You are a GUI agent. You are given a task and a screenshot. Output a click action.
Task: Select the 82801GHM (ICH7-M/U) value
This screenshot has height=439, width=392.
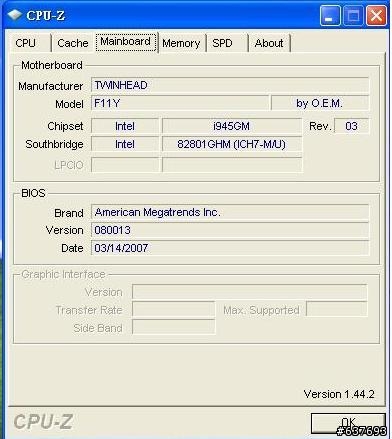pos(232,144)
